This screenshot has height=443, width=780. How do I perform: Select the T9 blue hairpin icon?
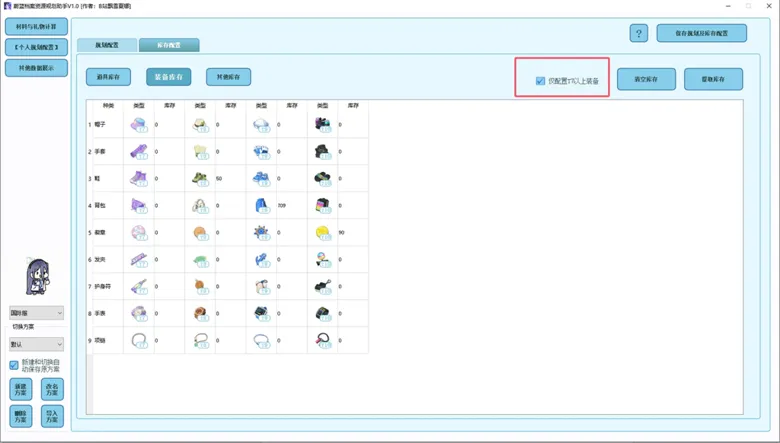coord(261,260)
